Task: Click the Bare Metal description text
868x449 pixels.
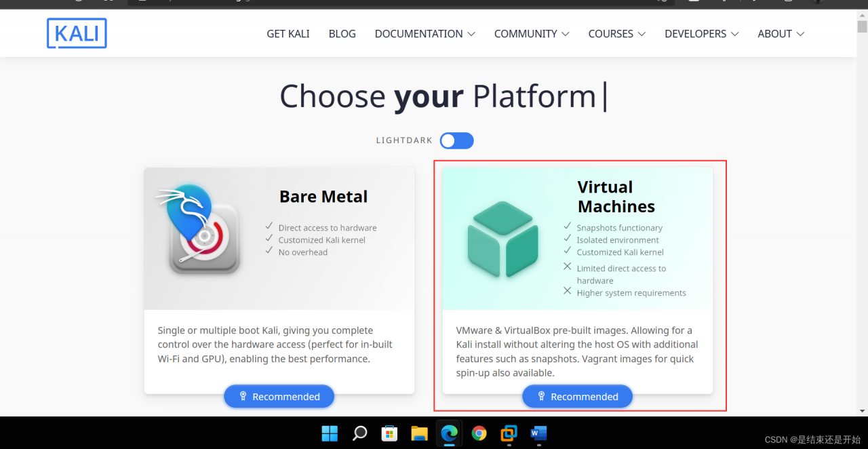Action: [x=275, y=345]
